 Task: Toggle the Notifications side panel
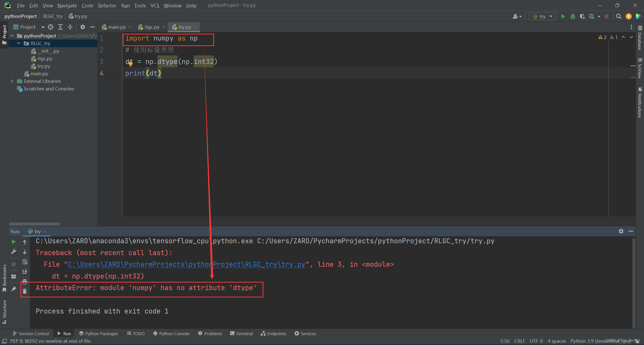pyautogui.click(x=640, y=102)
